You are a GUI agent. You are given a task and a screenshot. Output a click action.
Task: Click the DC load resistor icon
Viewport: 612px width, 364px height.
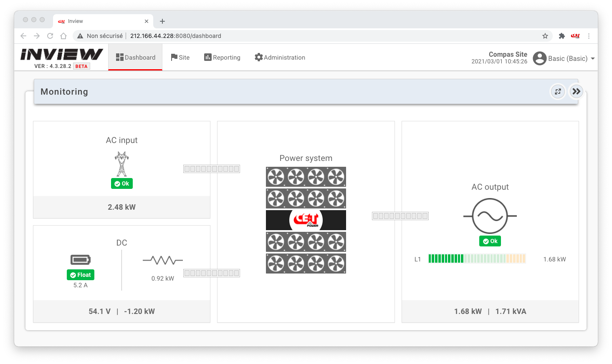click(163, 261)
